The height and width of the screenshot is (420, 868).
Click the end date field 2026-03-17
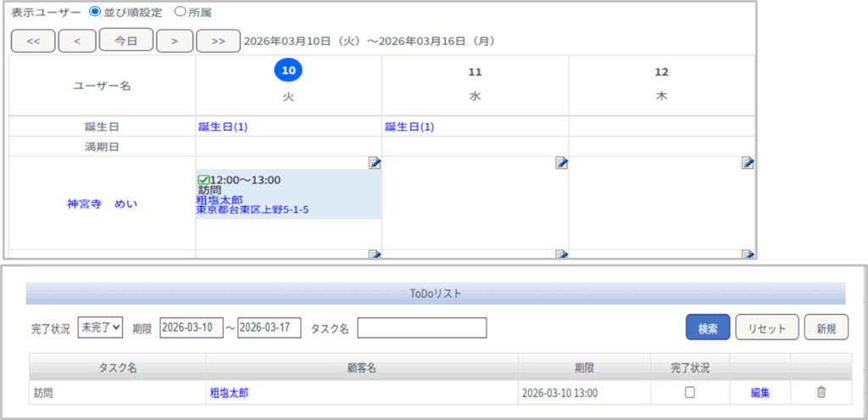[269, 328]
